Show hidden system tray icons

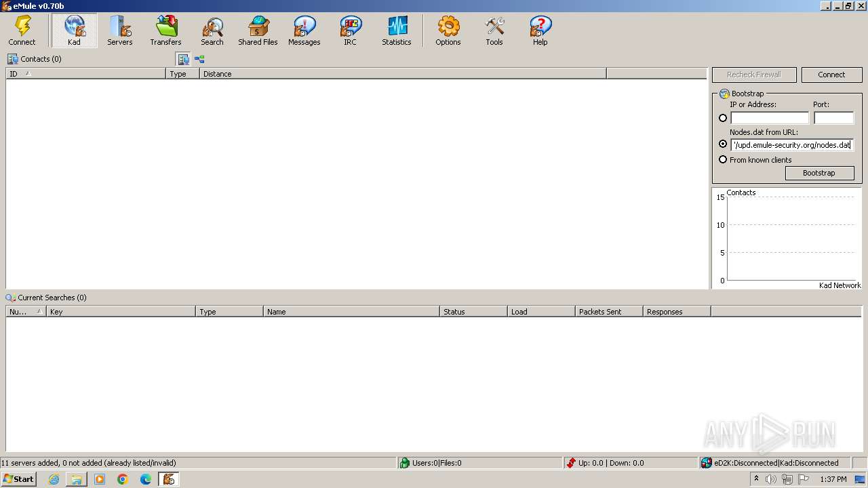tap(756, 479)
